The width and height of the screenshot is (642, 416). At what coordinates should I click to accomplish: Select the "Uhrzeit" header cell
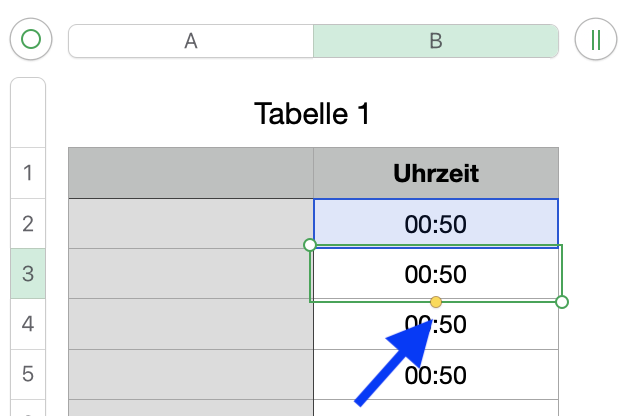[x=436, y=174]
